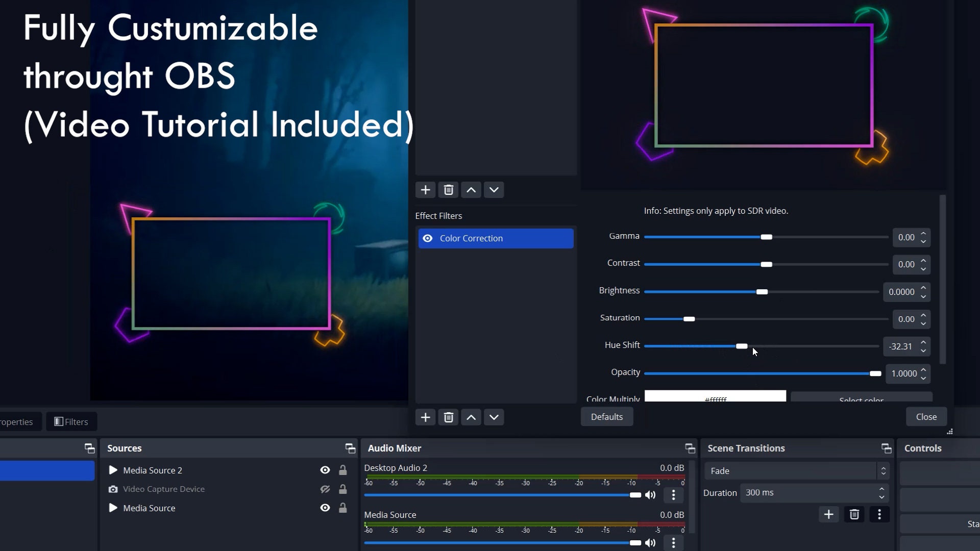
Task: Toggle lock on Media Source 2
Action: (343, 470)
